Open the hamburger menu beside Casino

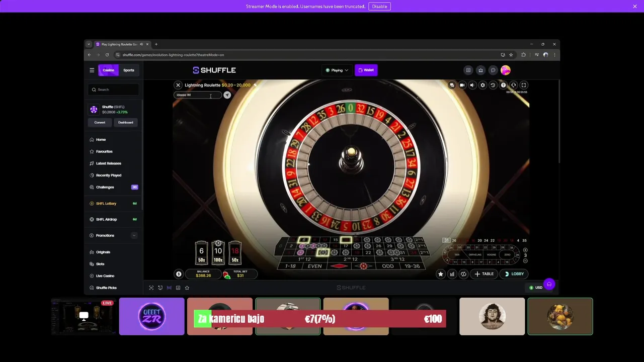(92, 70)
